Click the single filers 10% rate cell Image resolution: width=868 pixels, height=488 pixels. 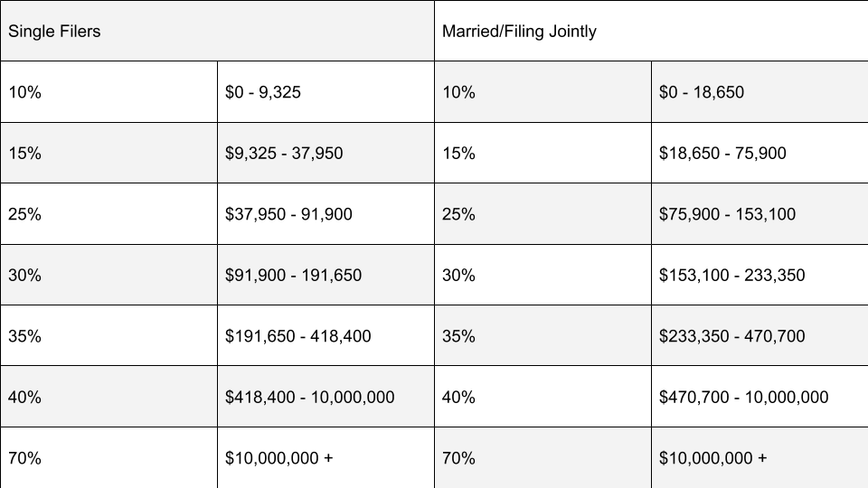(108, 92)
